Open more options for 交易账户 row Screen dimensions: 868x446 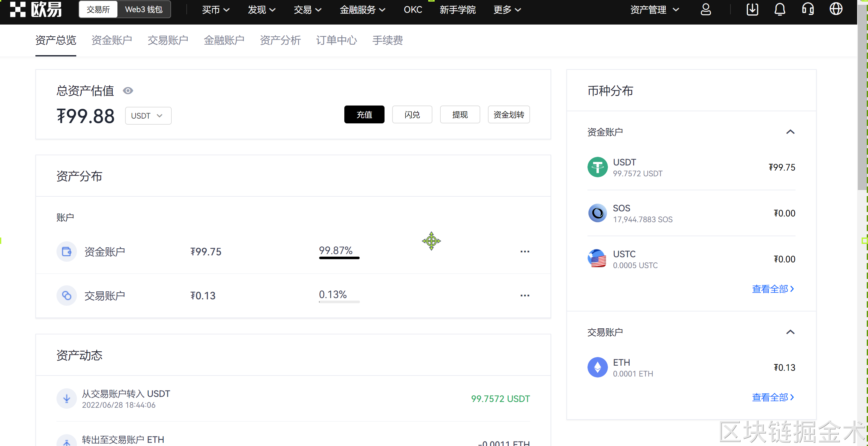click(x=525, y=296)
